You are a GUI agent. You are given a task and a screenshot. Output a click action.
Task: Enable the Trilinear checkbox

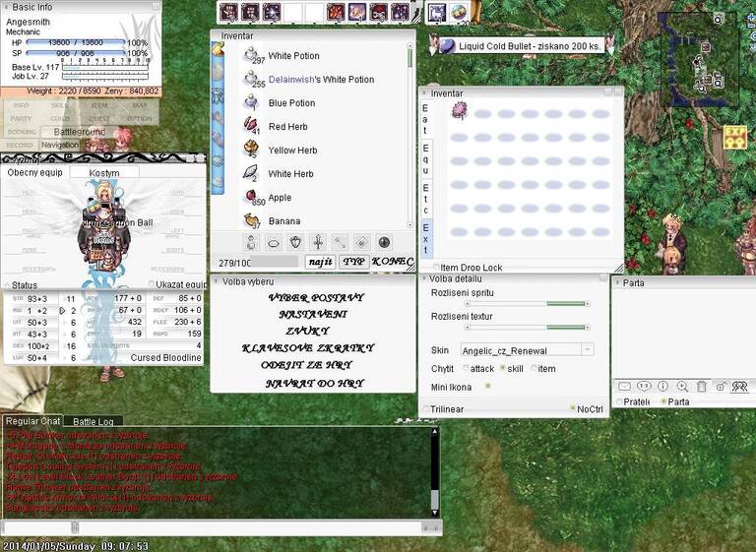(x=426, y=408)
